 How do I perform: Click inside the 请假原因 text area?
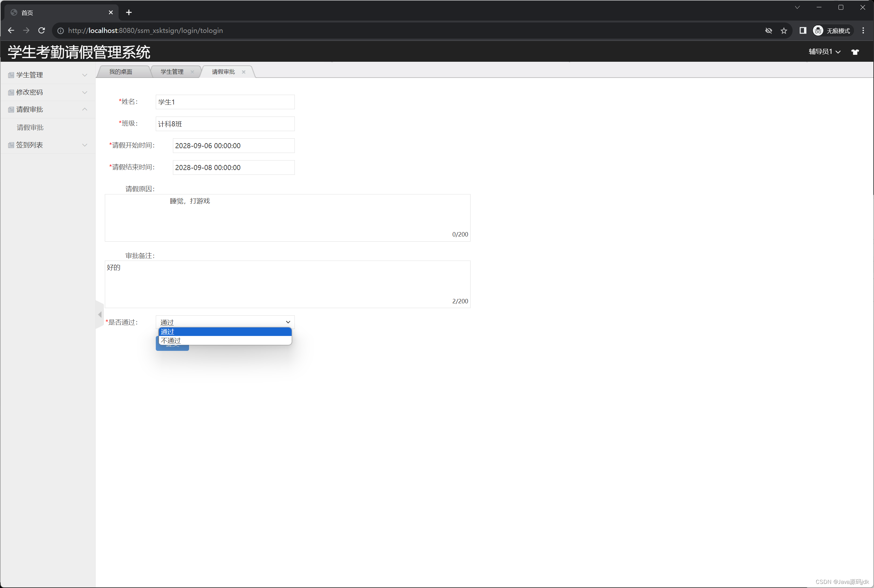tap(288, 218)
